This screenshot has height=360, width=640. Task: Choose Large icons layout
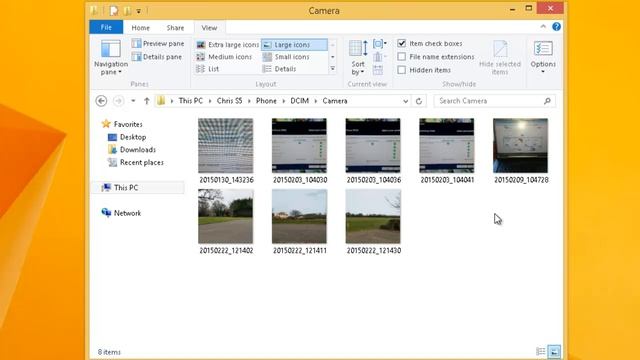[294, 44]
